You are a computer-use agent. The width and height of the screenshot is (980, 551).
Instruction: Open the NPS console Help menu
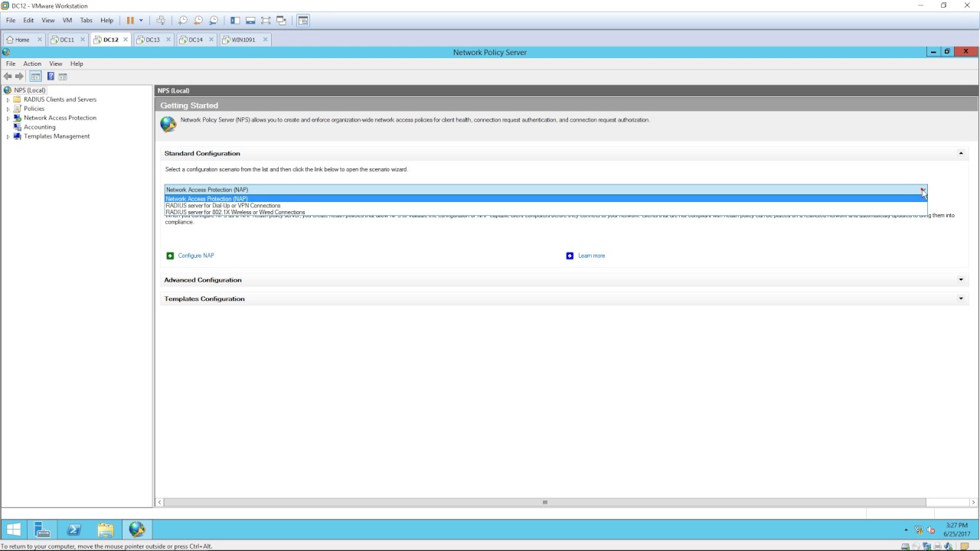[x=77, y=64]
